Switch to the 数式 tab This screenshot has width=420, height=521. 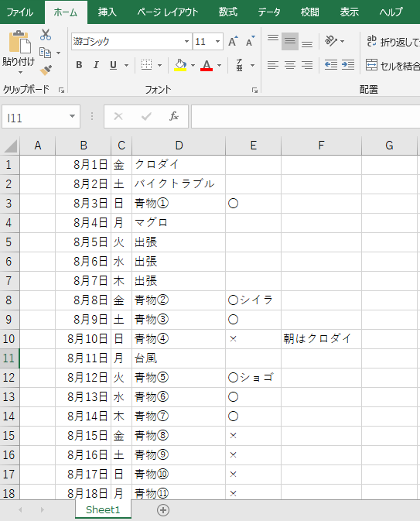click(227, 12)
